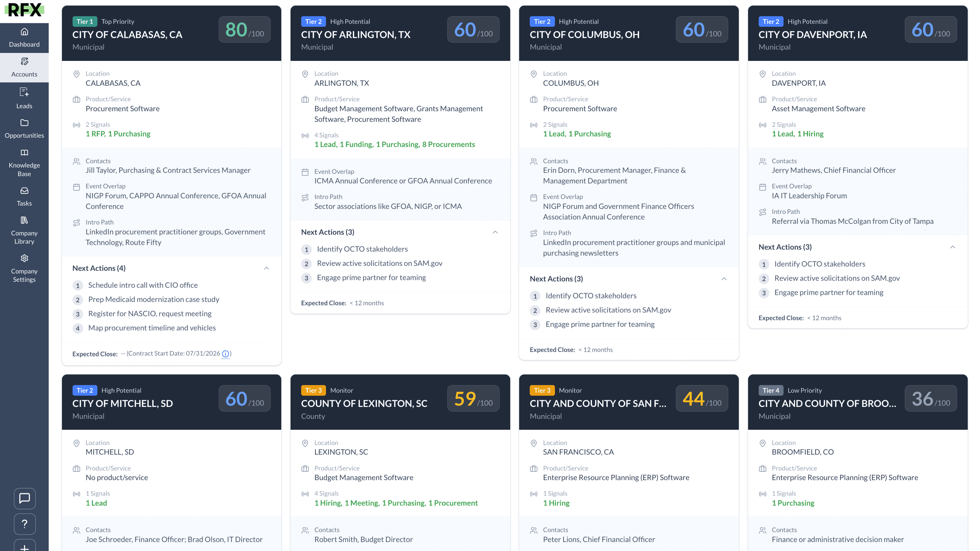
Task: Select the Leads sidebar icon
Action: point(24,92)
